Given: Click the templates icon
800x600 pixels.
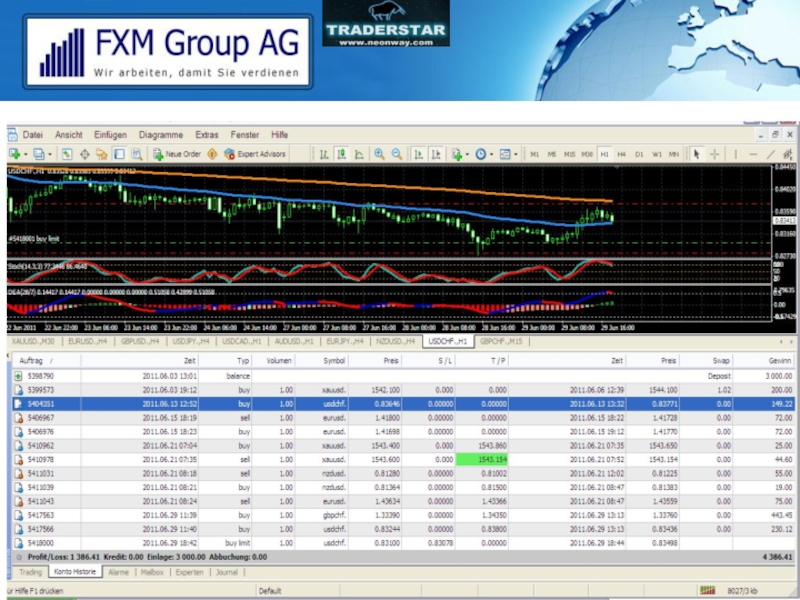Looking at the screenshot, I should pos(505,154).
